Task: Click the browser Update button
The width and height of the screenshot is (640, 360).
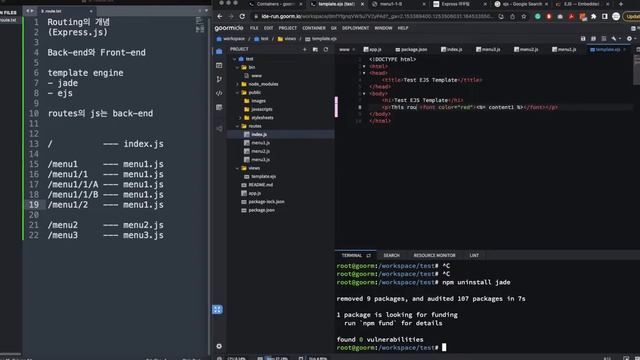Action: coord(632,16)
